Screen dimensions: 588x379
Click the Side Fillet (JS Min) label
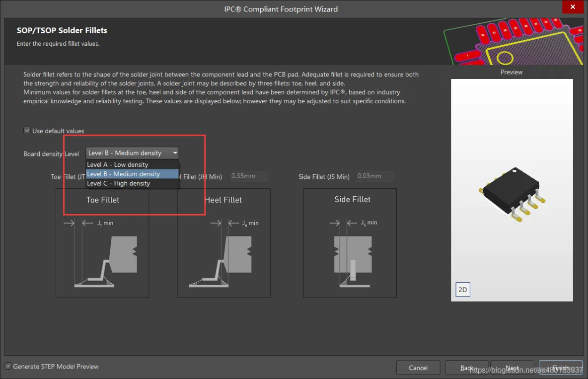pyautogui.click(x=324, y=176)
